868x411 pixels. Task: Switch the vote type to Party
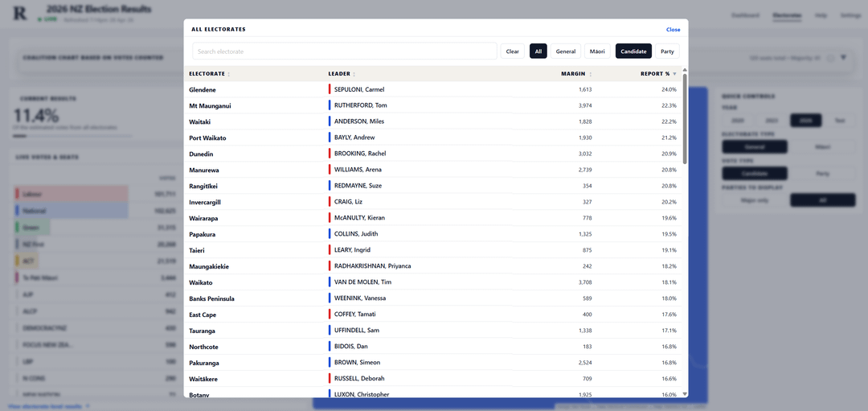point(667,51)
